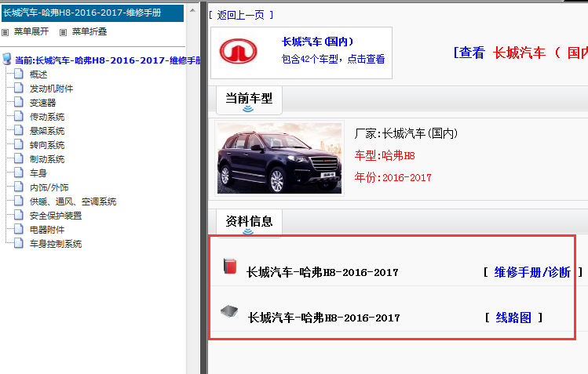The image size is (588, 374).
Task: Click the computer icon beside 当前:长城汽车
Action: point(7,59)
